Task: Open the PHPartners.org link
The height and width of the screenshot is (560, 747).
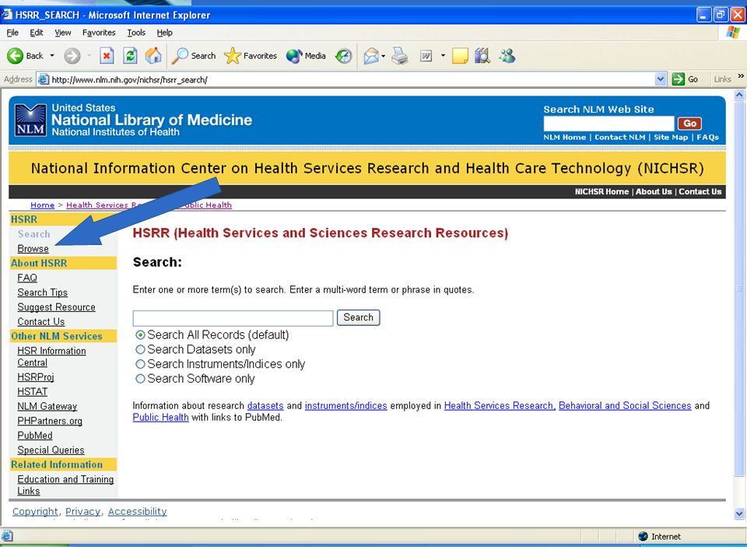Action: (50, 421)
